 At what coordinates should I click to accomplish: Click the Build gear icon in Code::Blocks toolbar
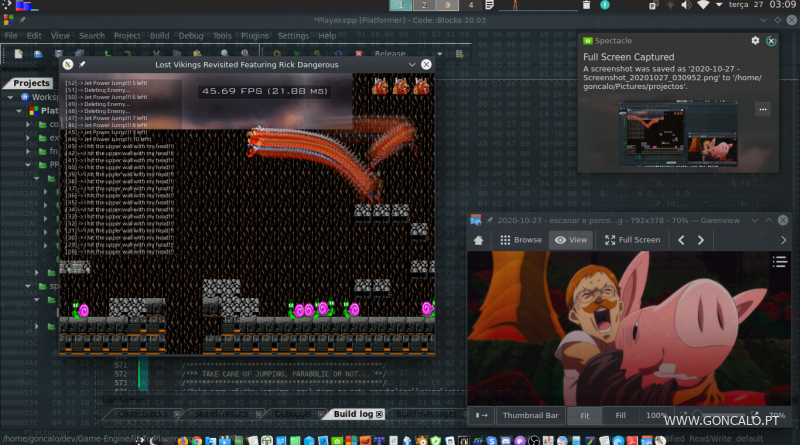coord(277,54)
